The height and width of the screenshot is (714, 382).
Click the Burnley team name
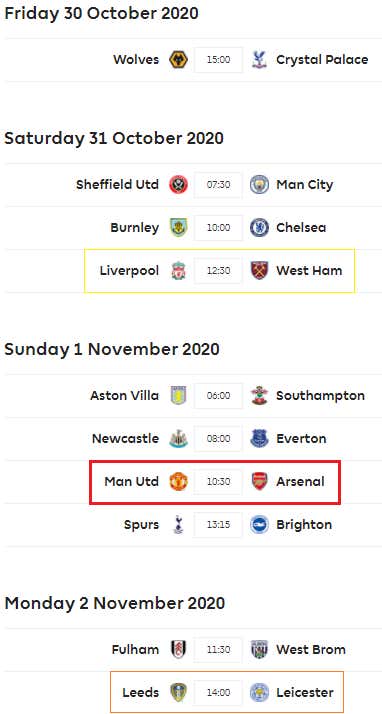(x=135, y=227)
